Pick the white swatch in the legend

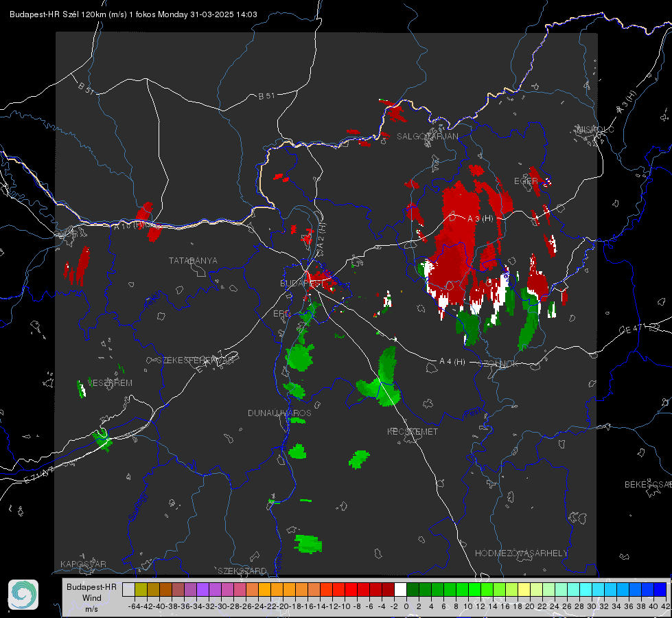pos(400,589)
